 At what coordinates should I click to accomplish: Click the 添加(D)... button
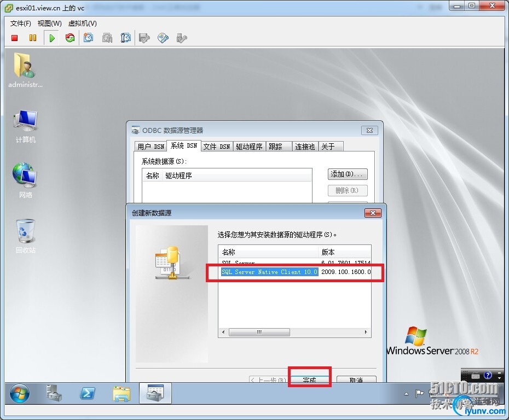348,174
